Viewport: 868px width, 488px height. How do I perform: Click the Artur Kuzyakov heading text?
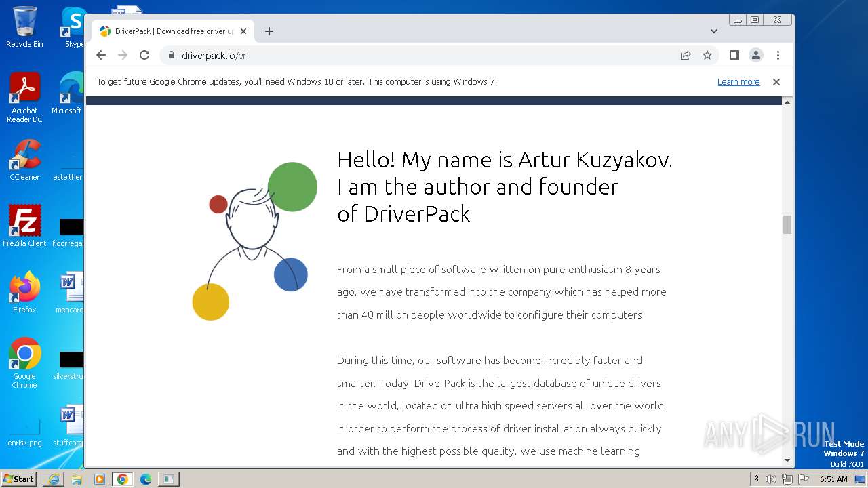505,186
